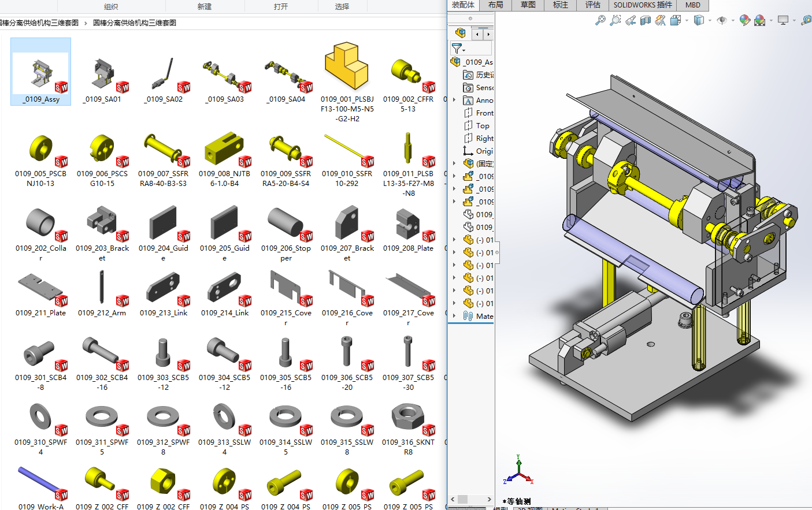The image size is (812, 510).
Task: Select the FeatureManager design tree tab icon
Action: point(461,33)
